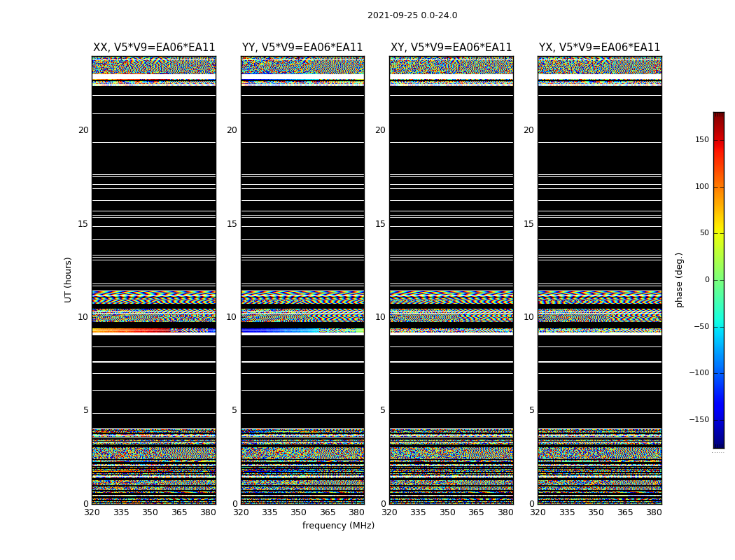Screen dimensions: 735x560
Task: Click the YY, V5*V9=EA06*EA11 panel title
Action: [x=302, y=48]
